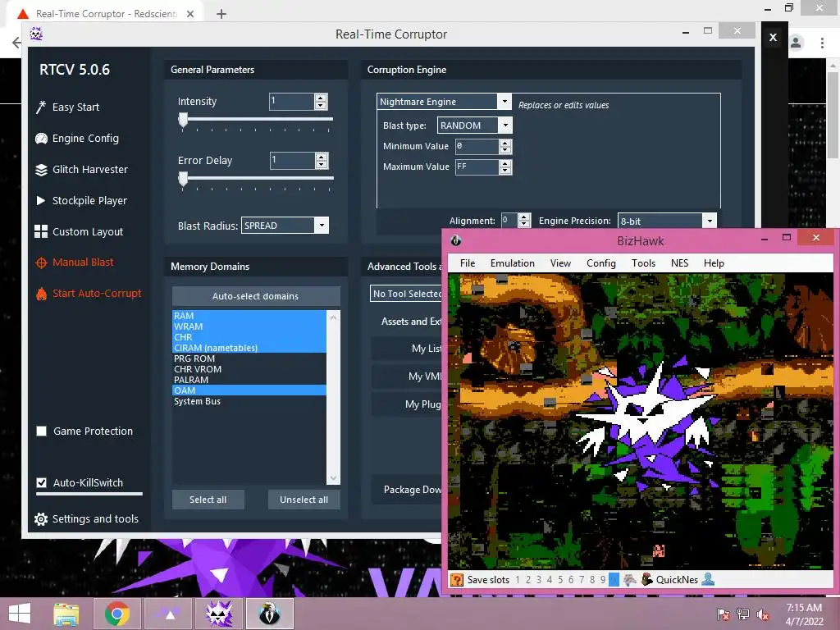This screenshot has width=840, height=630.
Task: Click the controller icon in BizHawk status bar
Action: (630, 580)
